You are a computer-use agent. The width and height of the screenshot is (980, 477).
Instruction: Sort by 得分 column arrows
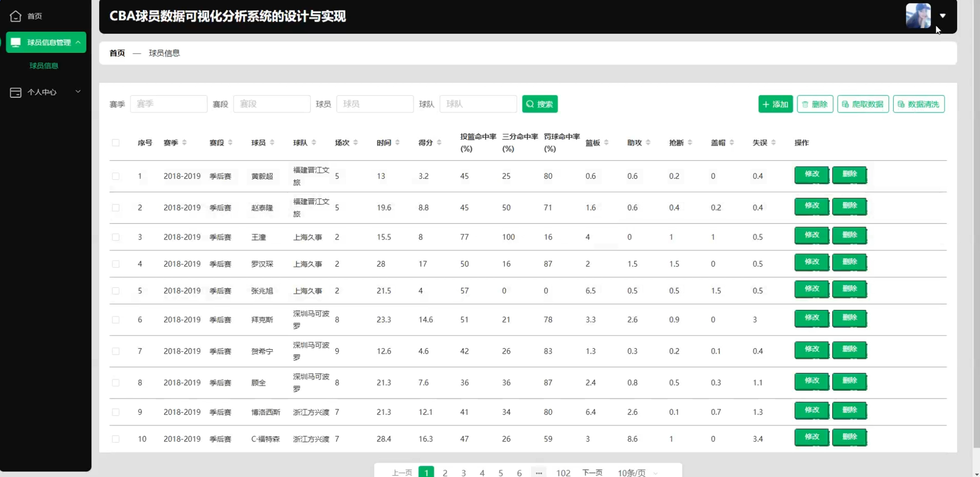[439, 142]
